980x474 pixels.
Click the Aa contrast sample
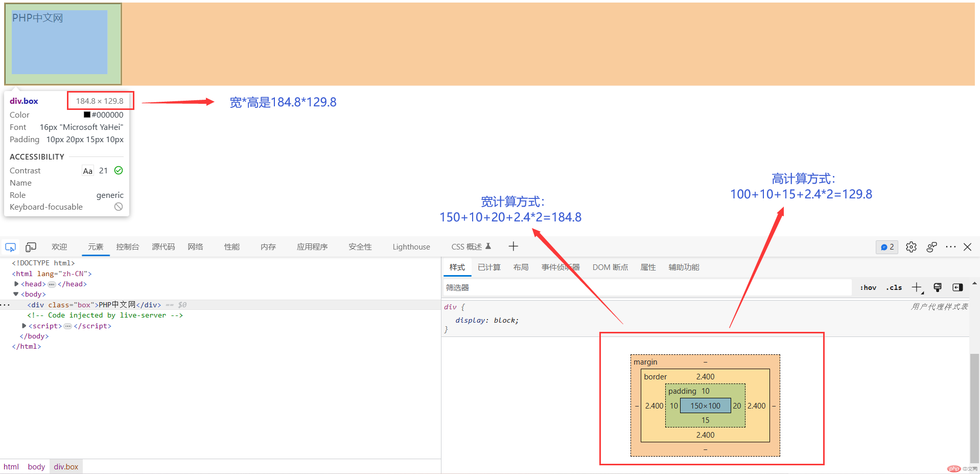pos(88,171)
